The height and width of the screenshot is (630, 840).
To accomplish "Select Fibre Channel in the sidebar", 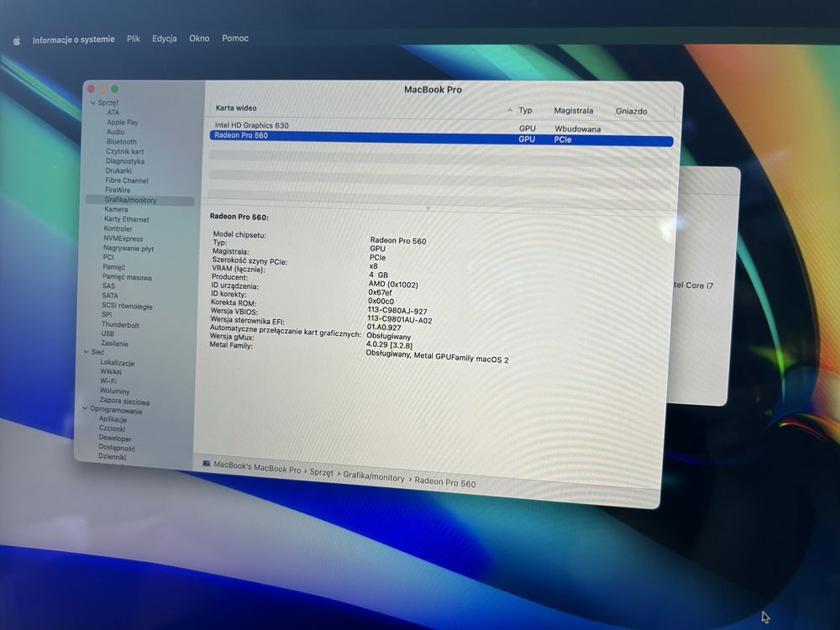I will (x=127, y=181).
